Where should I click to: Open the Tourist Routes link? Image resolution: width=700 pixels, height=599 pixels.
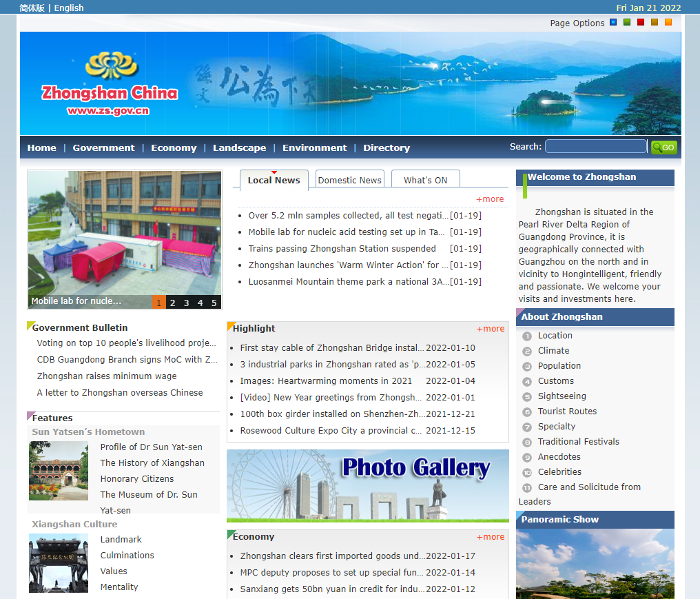567,412
